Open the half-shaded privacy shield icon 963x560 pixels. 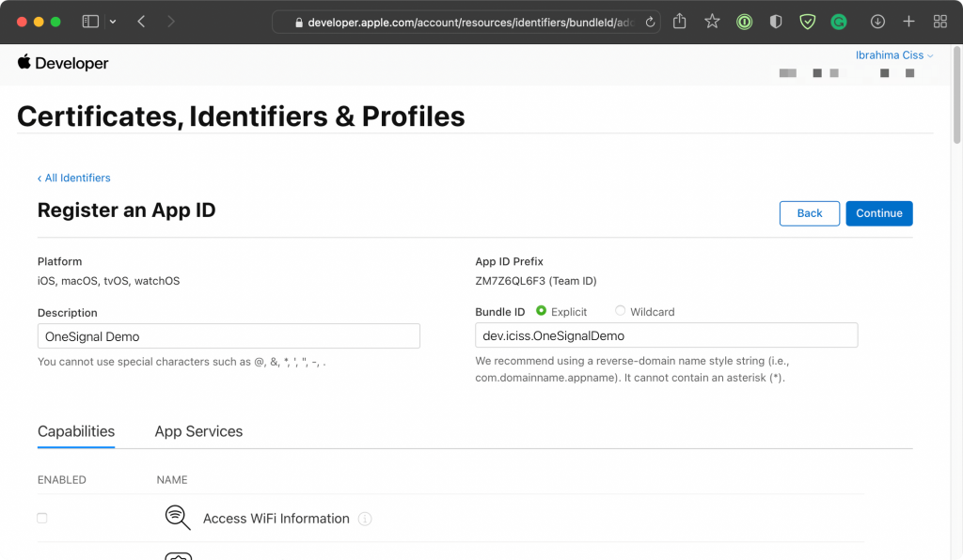(x=776, y=23)
